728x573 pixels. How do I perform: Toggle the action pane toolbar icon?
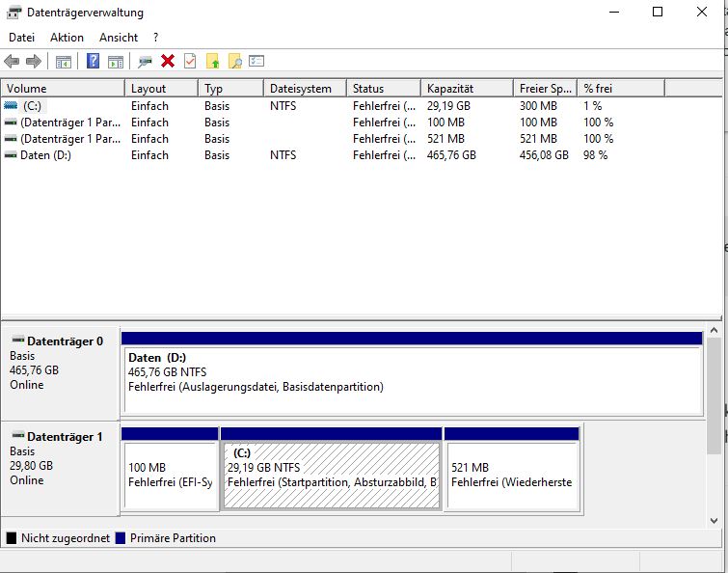coord(116,62)
